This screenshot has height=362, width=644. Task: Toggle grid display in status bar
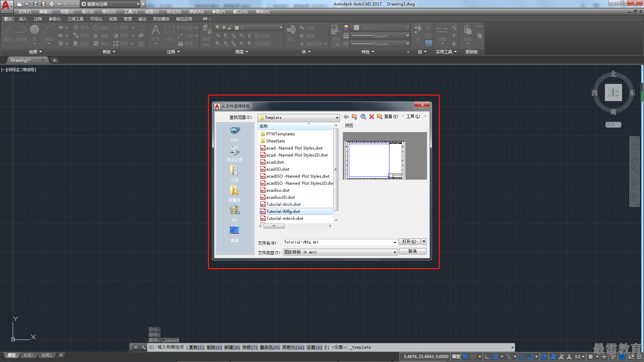tap(465, 357)
